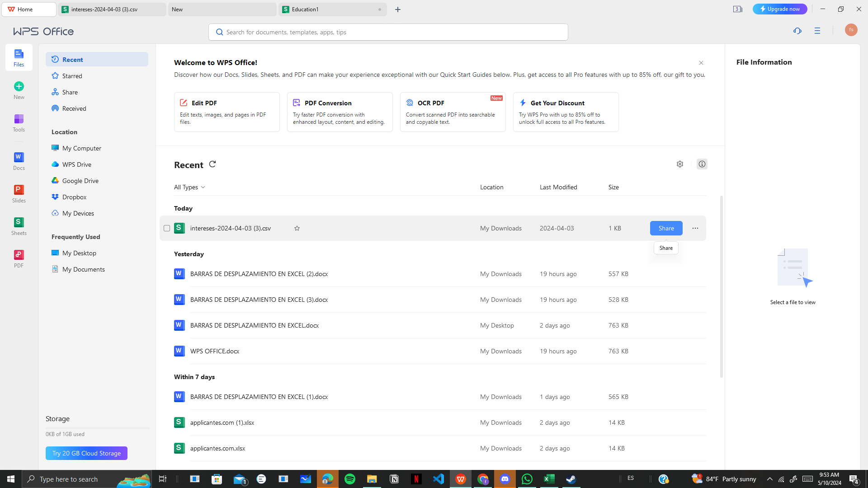Click the Tools sidebar icon

coord(19,122)
